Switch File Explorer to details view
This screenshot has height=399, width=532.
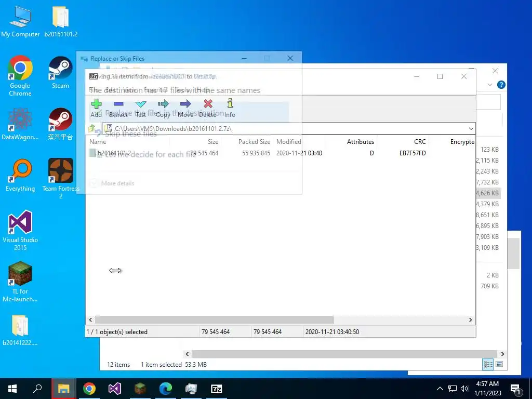pos(488,364)
